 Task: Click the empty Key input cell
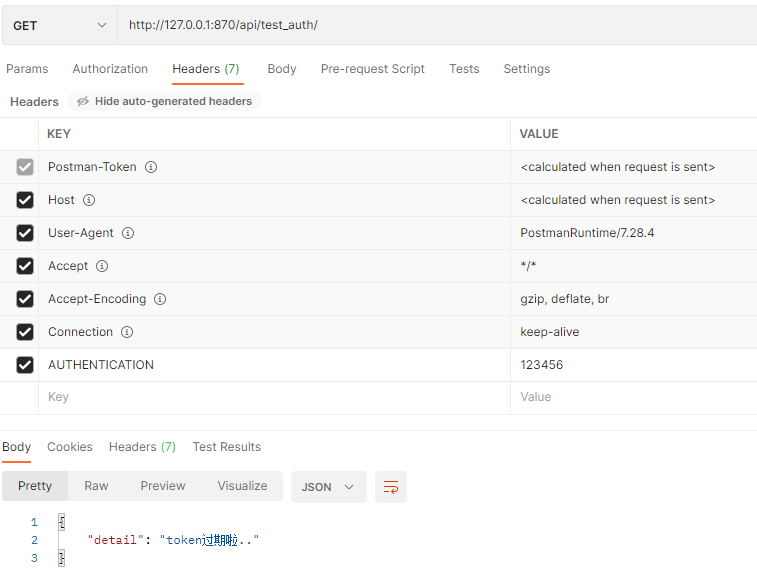coord(270,397)
